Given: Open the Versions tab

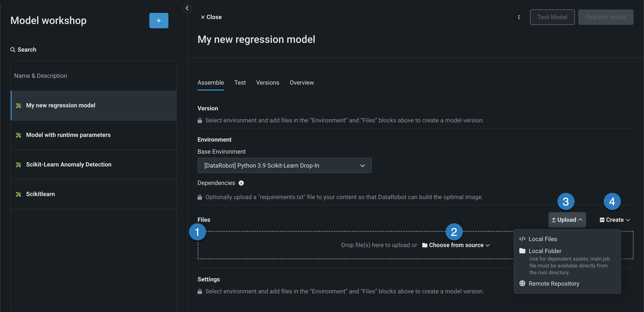Looking at the screenshot, I should point(268,82).
